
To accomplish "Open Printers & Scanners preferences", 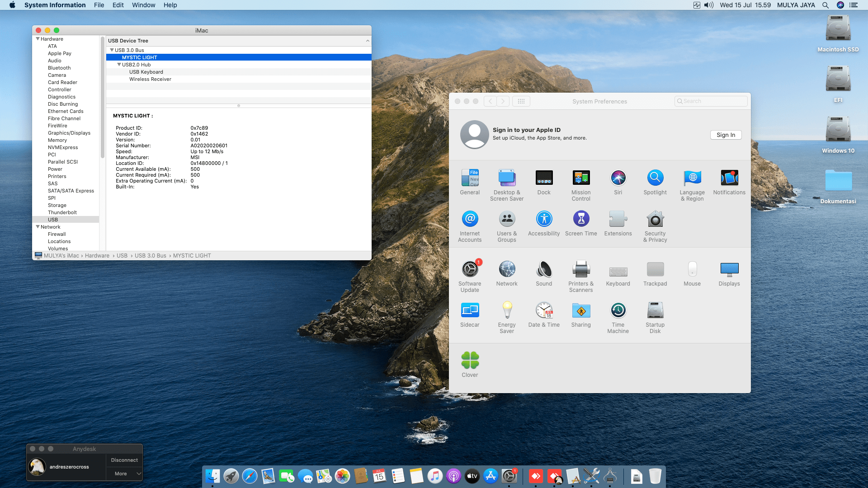I will [x=581, y=277].
